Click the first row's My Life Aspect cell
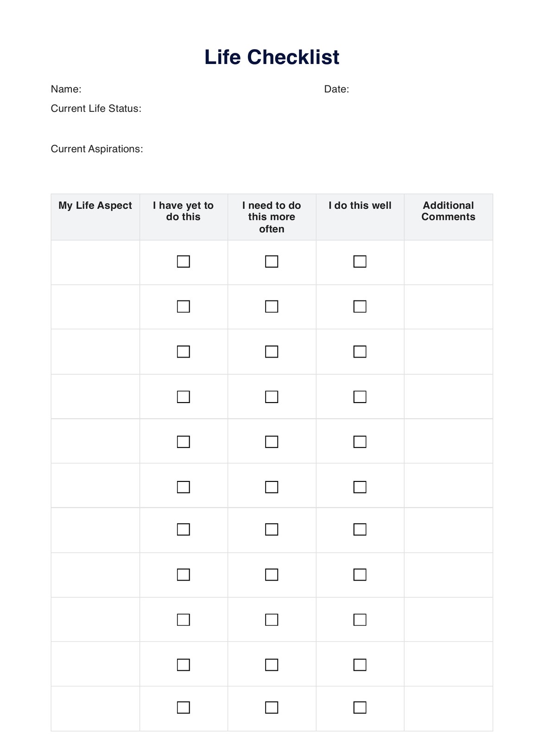The width and height of the screenshot is (545, 756). (95, 262)
